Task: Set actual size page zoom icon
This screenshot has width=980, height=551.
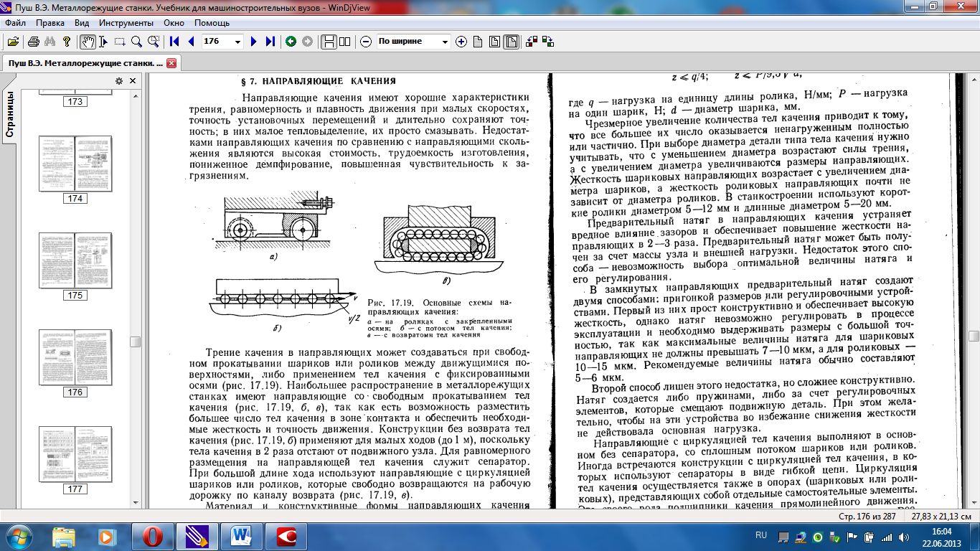Action: point(478,42)
